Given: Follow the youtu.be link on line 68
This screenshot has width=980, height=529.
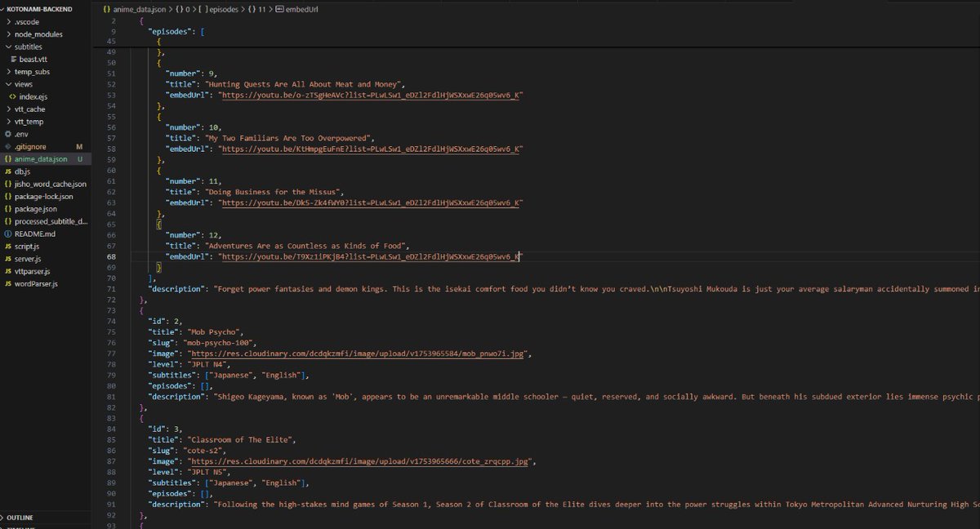Looking at the screenshot, I should [371, 257].
